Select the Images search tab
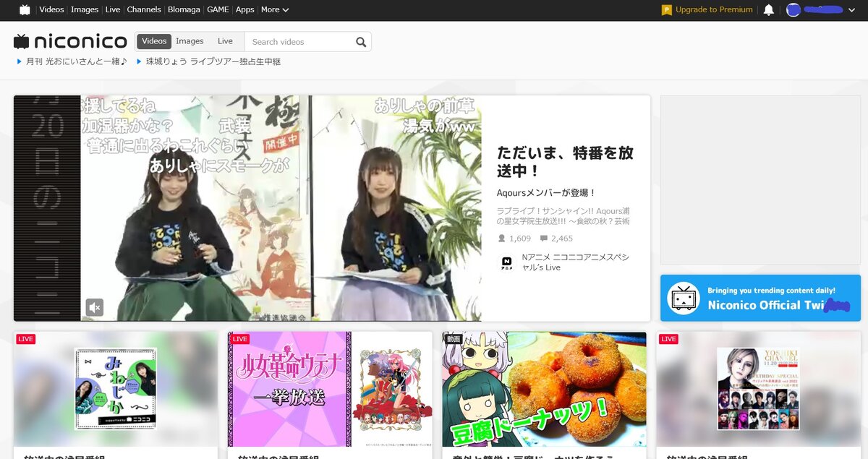Image resolution: width=868 pixels, height=459 pixels. (190, 41)
